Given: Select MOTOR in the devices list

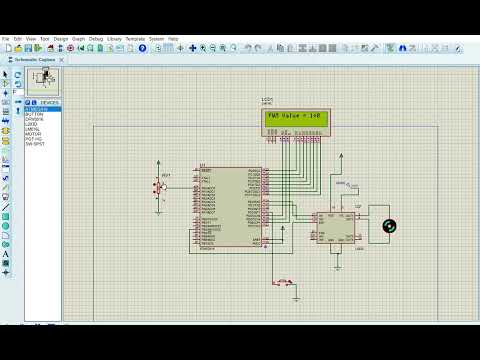Looking at the screenshot, I should click(x=33, y=134).
